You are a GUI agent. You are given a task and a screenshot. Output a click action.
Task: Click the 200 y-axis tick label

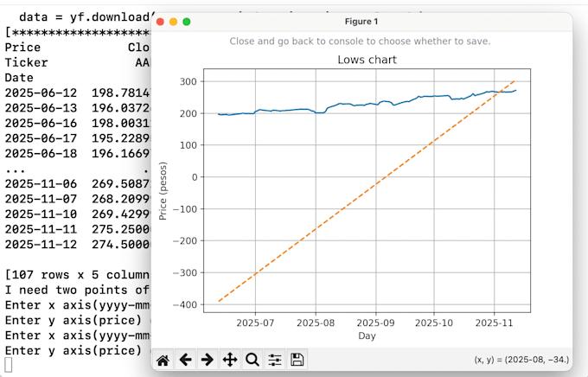[x=189, y=113]
